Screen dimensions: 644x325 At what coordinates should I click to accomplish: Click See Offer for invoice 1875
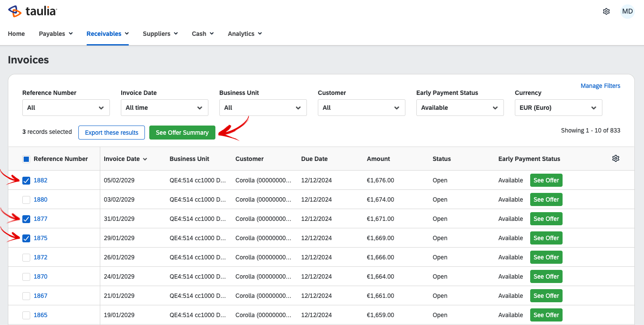tap(546, 238)
